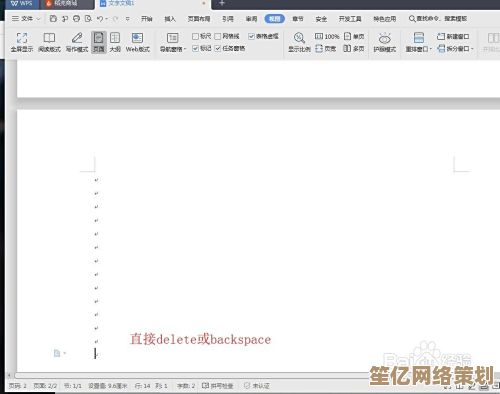Click the print preview icon
Viewport: 500px width, 394px height.
coord(88,19)
